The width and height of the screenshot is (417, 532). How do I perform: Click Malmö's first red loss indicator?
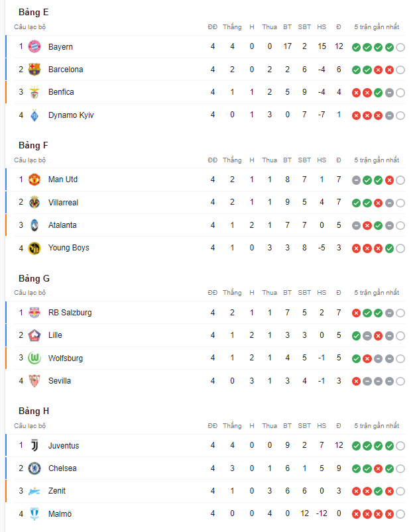click(x=356, y=514)
